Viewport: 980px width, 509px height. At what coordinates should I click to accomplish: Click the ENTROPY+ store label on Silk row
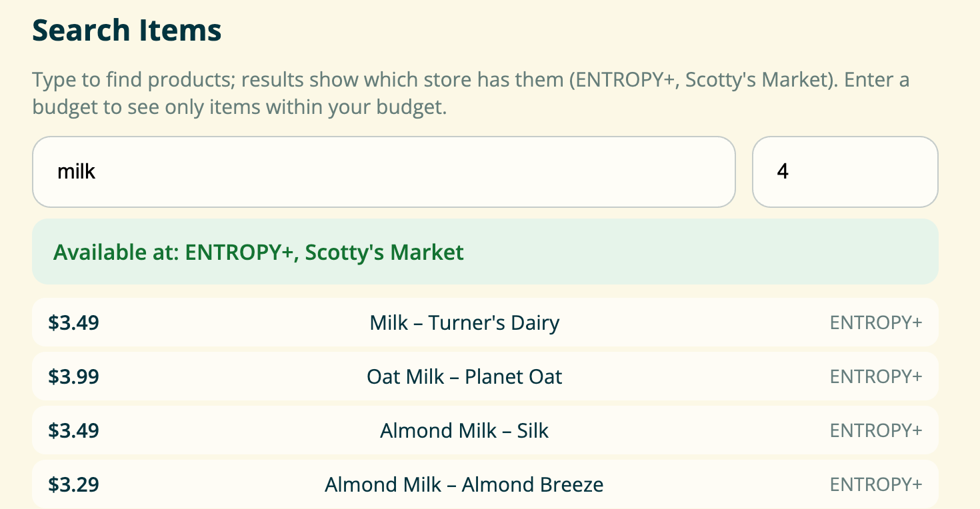click(x=875, y=431)
